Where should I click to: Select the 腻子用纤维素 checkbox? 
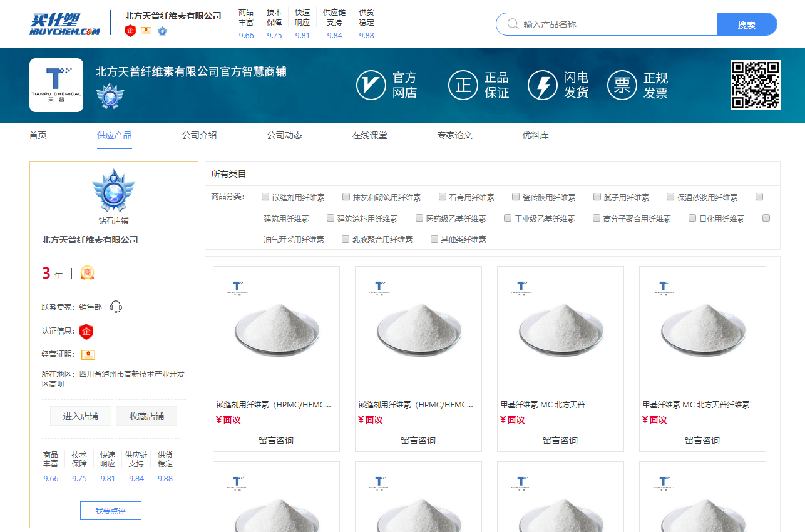tap(597, 197)
